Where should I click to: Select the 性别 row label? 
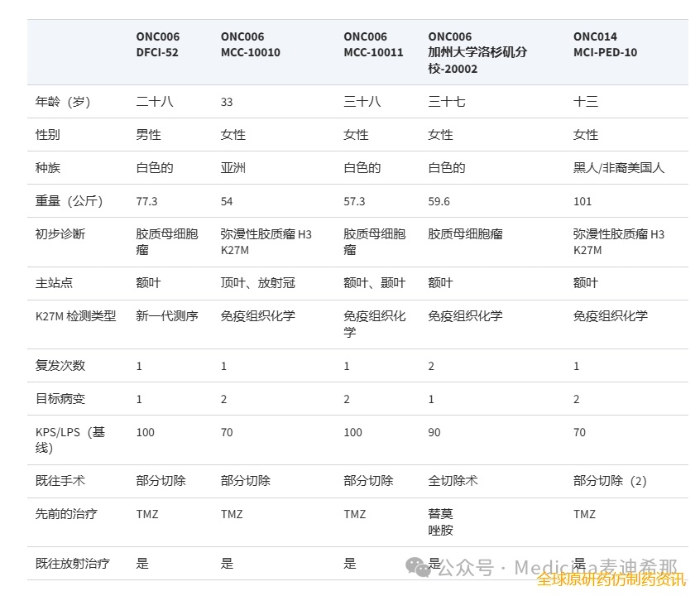click(x=48, y=135)
